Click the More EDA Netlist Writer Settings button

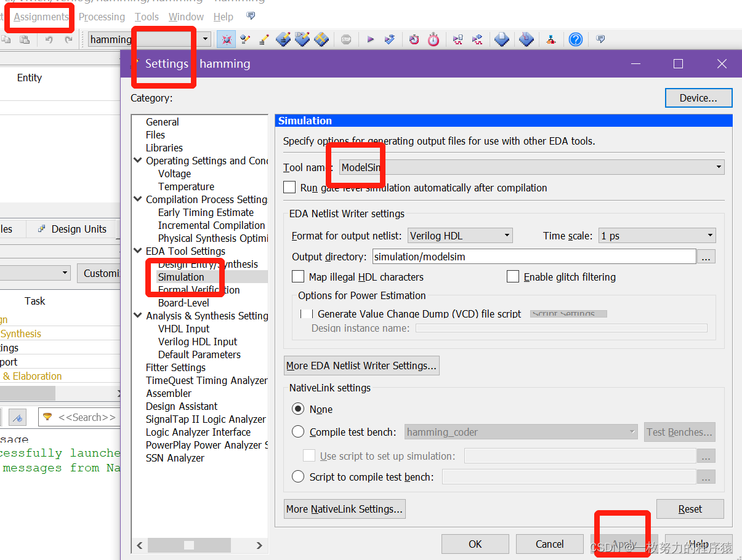click(x=361, y=365)
